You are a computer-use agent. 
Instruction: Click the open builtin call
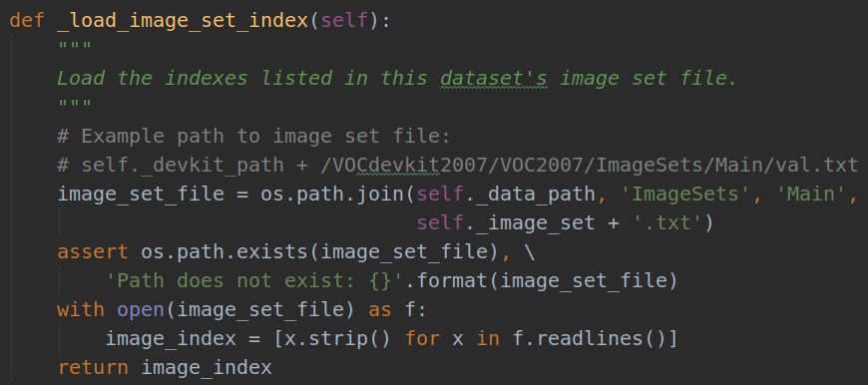141,310
